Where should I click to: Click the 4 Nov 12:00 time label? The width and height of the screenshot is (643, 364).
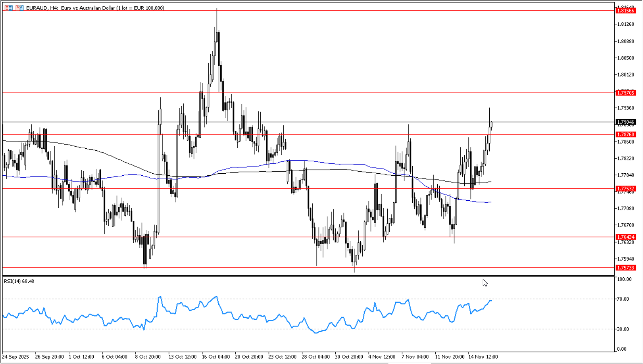click(381, 357)
